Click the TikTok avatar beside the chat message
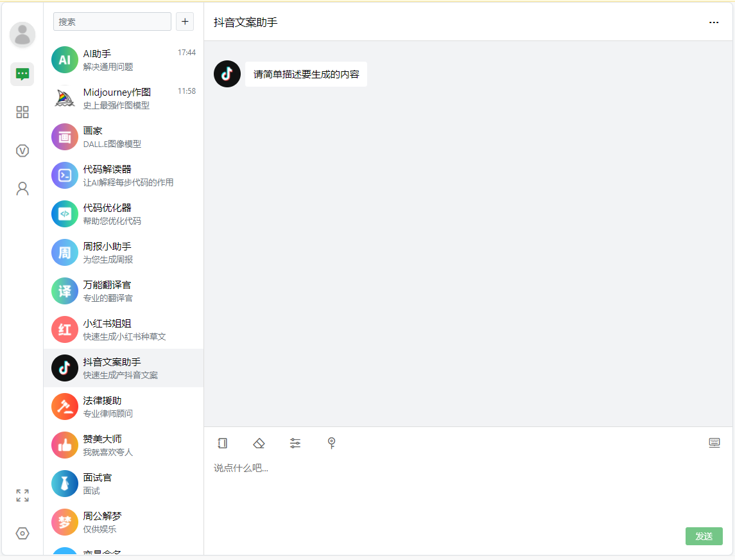This screenshot has width=735, height=560. (227, 74)
